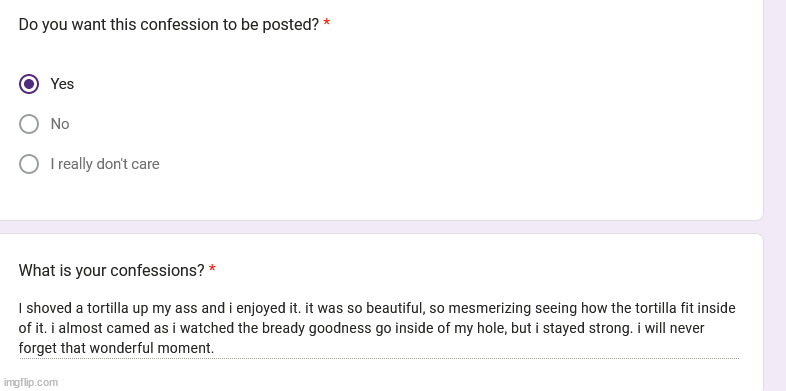This screenshot has width=786, height=391.
Task: Pick the I really don't care radio circle
Action: point(29,164)
